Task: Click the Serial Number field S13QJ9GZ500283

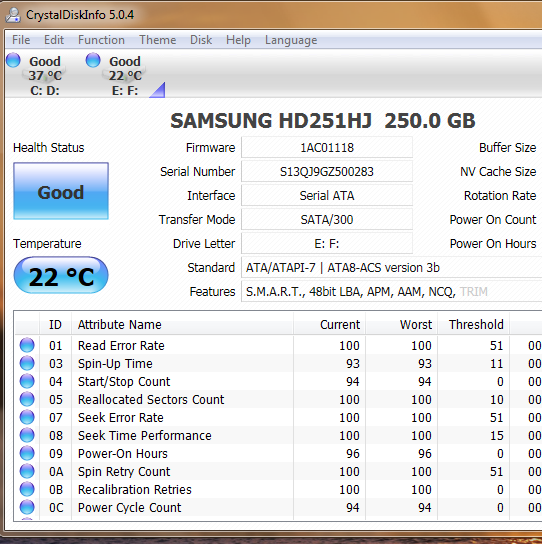Action: pos(327,171)
